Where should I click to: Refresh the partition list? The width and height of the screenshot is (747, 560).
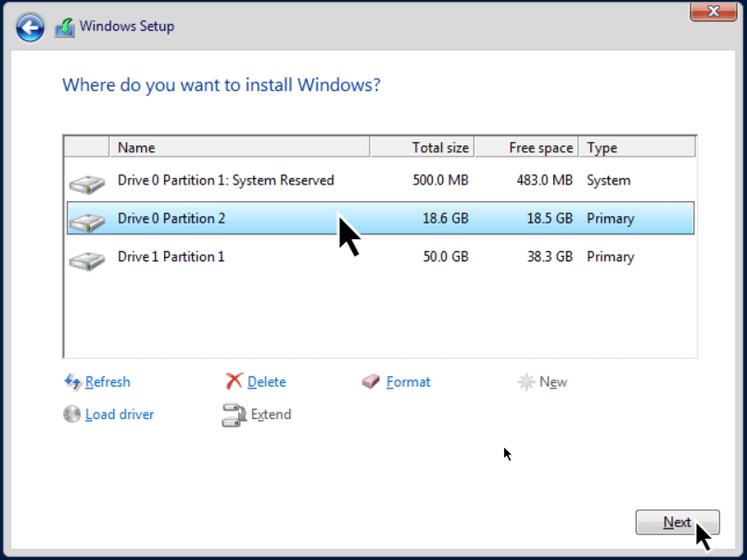tap(108, 382)
